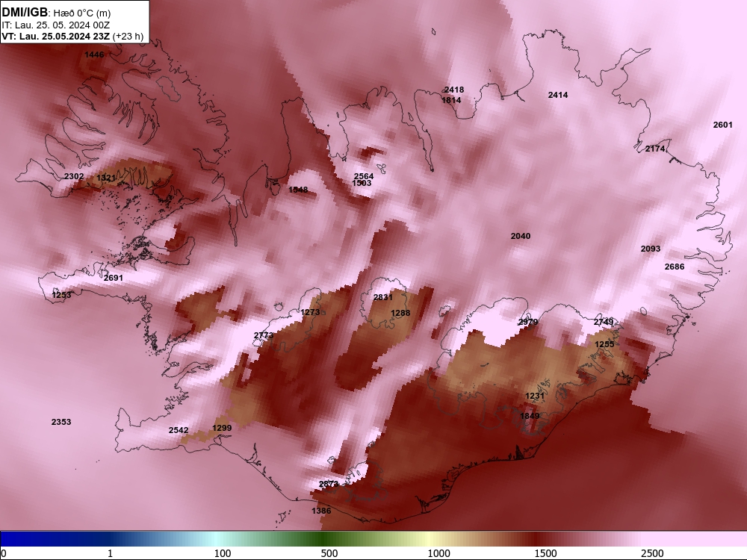Click the 2093 eastern value
This screenshot has width=747, height=560.
pyautogui.click(x=651, y=249)
